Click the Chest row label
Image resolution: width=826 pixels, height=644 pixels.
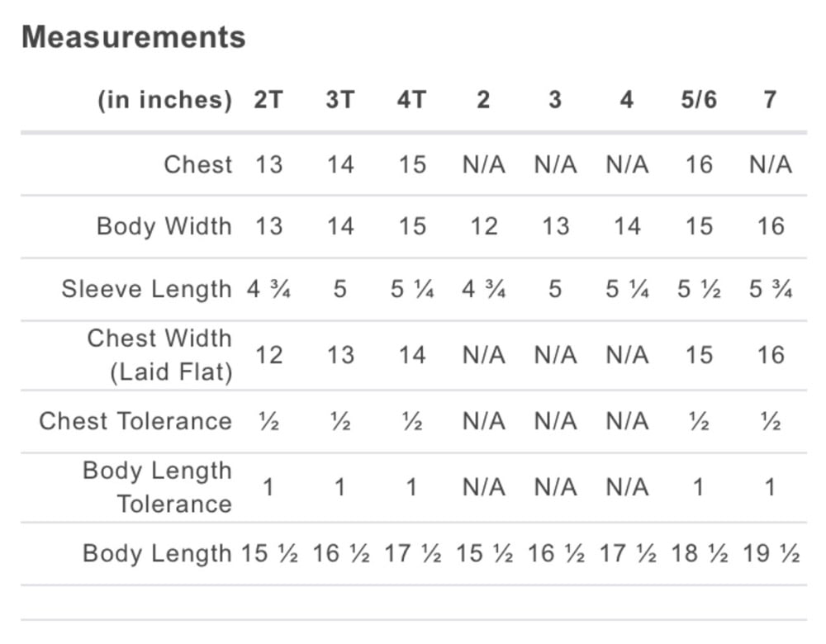[x=198, y=164]
